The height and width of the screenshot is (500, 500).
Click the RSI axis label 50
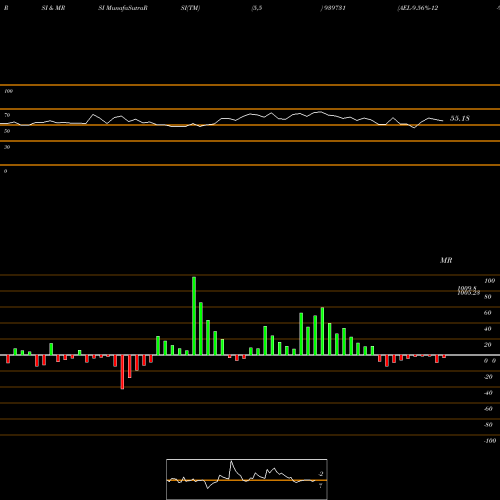[x=7, y=131]
